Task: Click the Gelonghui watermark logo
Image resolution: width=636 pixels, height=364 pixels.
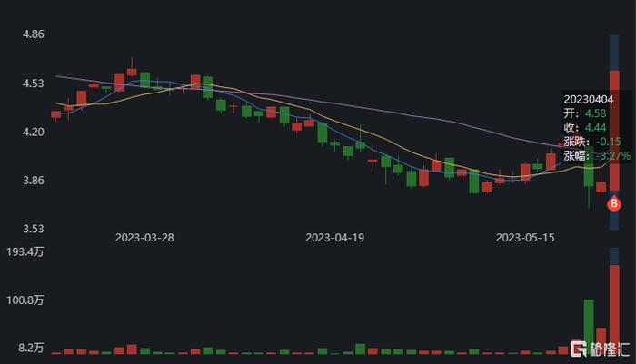Action: pyautogui.click(x=600, y=349)
